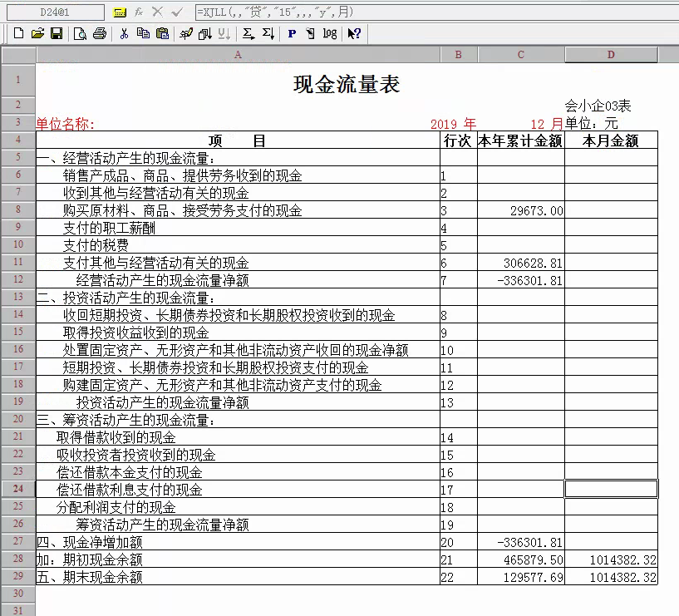This screenshot has width=679, height=616.
Task: Click 四、现金净增加额 row label
Action: click(89, 542)
